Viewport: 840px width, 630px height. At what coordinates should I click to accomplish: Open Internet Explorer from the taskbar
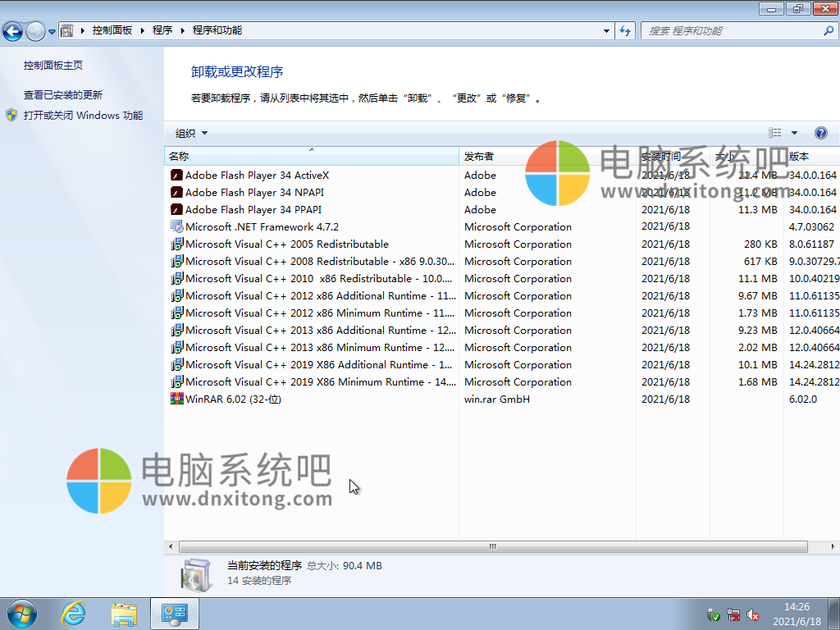pos(74,613)
